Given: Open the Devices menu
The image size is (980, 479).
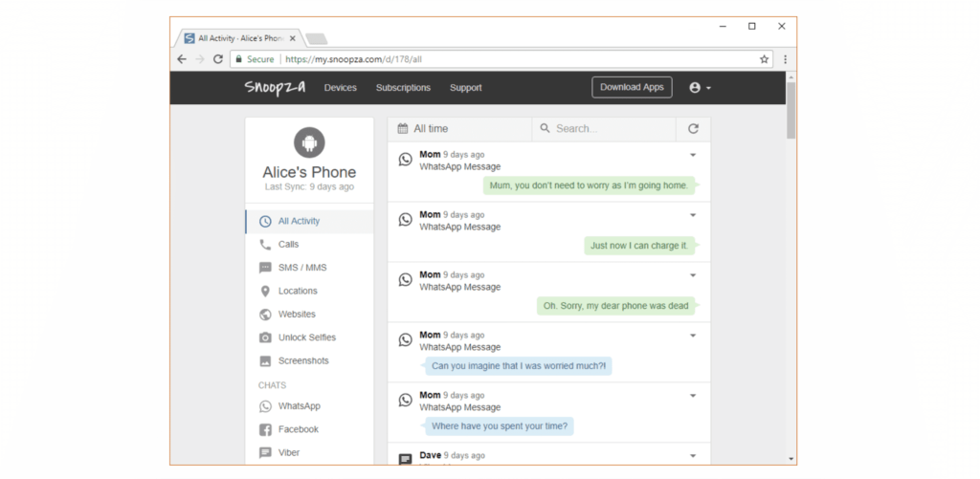Looking at the screenshot, I should pyautogui.click(x=340, y=88).
